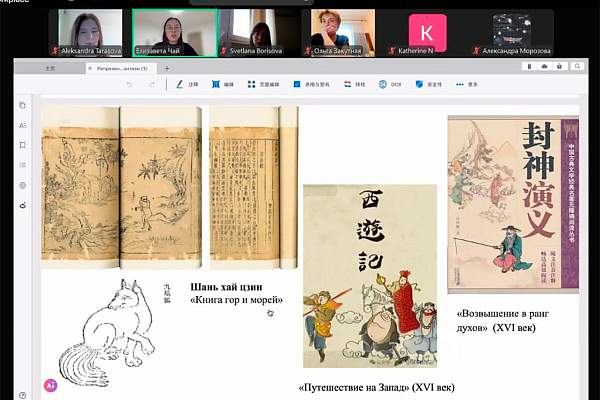Close the open document tab

tap(90, 69)
